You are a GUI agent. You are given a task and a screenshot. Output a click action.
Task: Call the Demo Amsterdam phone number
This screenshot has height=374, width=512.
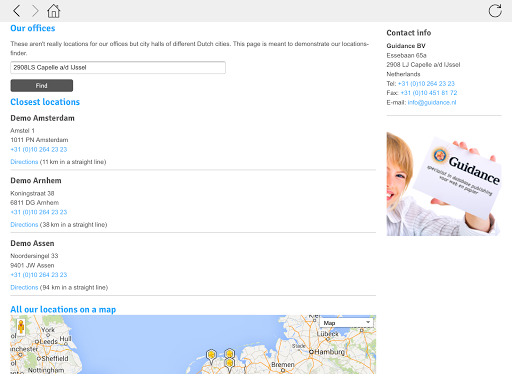[39, 149]
